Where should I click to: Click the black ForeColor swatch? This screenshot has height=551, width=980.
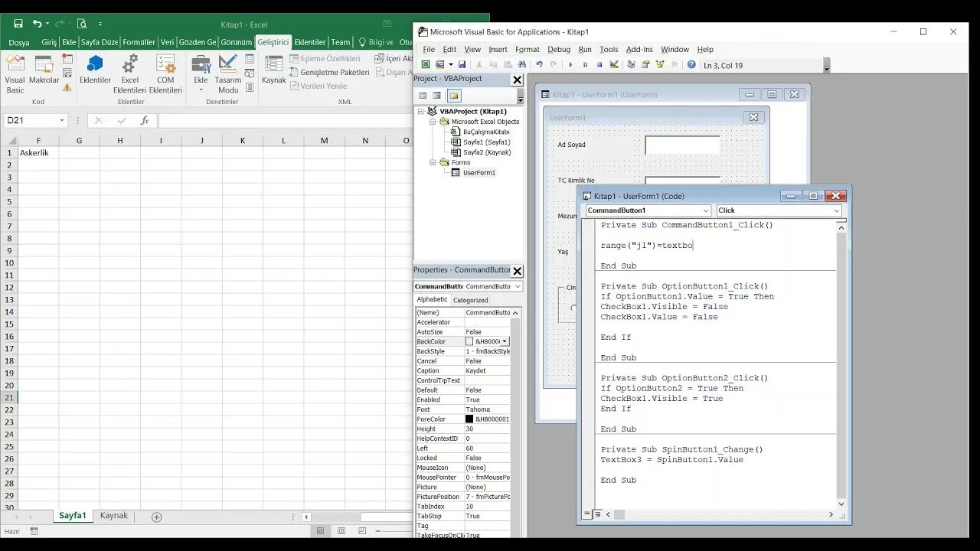[469, 419]
